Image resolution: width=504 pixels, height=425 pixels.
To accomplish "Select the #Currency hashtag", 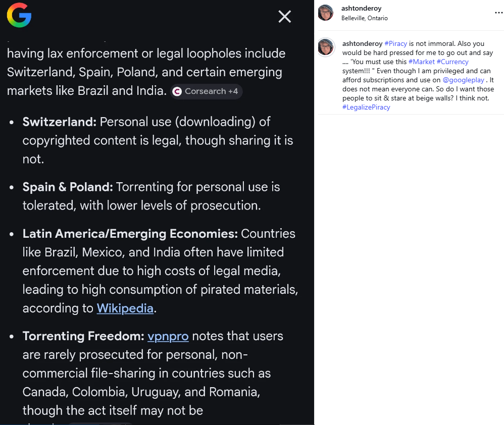I will [x=452, y=62].
